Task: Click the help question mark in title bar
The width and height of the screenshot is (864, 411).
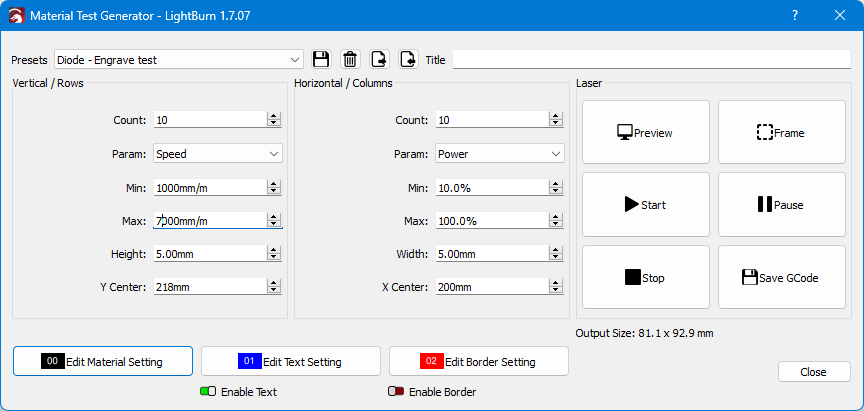Action: (x=794, y=16)
